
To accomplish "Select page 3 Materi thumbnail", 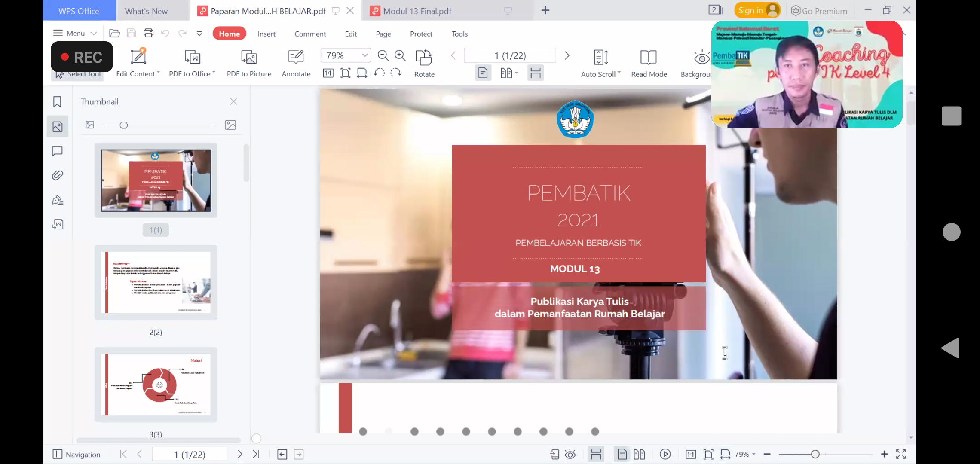I will pos(156,385).
